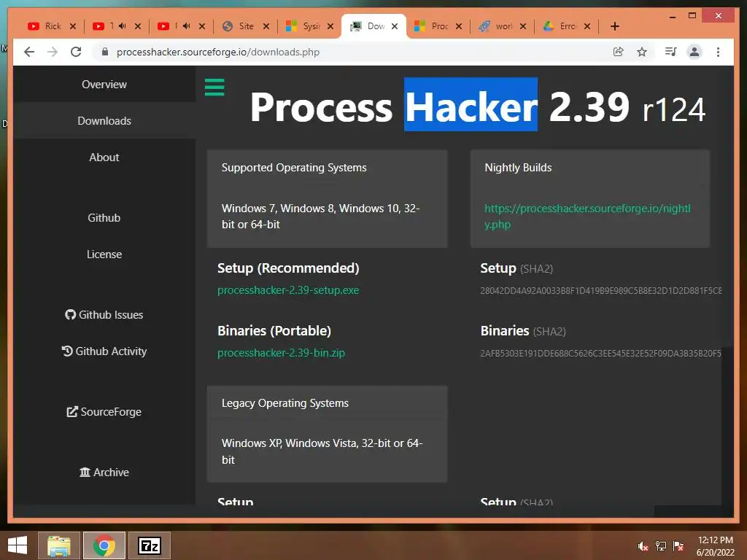Open the nightly builds URL link
Screen dimensions: 747x560
(x=587, y=216)
